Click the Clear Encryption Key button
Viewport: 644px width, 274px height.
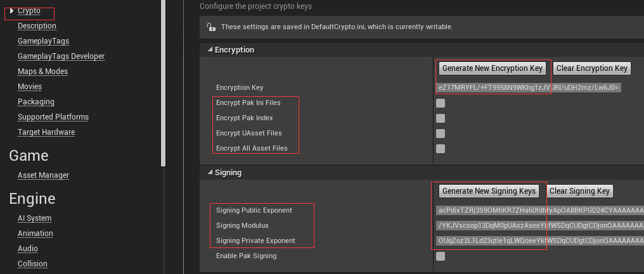click(592, 68)
